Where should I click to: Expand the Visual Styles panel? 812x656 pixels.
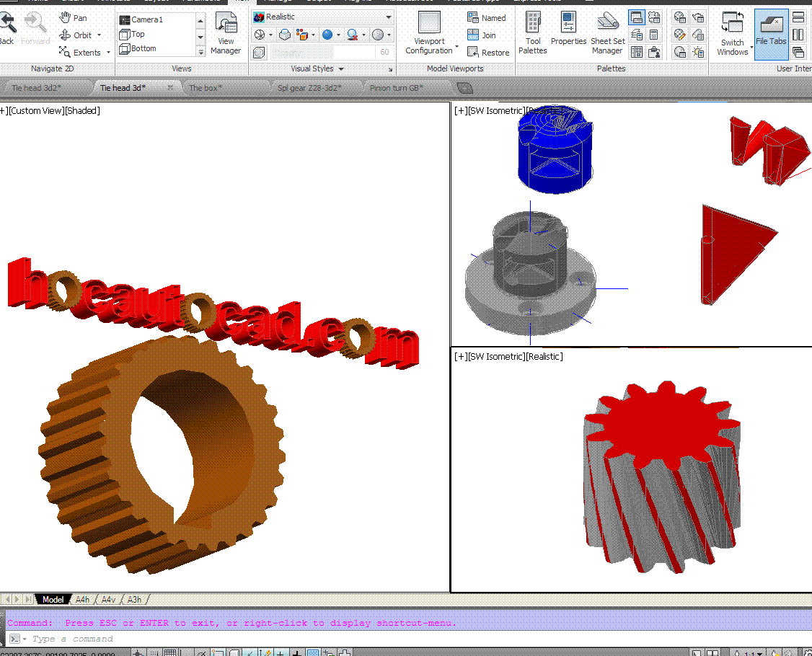point(317,69)
